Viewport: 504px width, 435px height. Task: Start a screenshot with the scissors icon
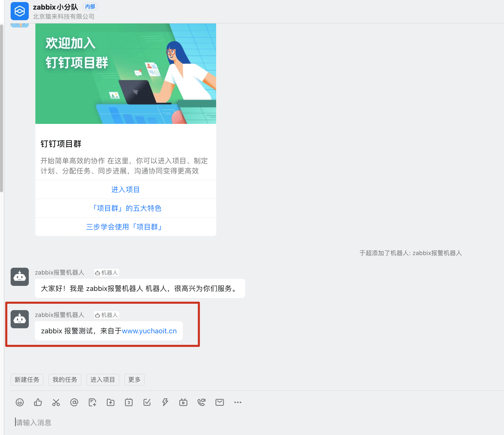click(56, 402)
